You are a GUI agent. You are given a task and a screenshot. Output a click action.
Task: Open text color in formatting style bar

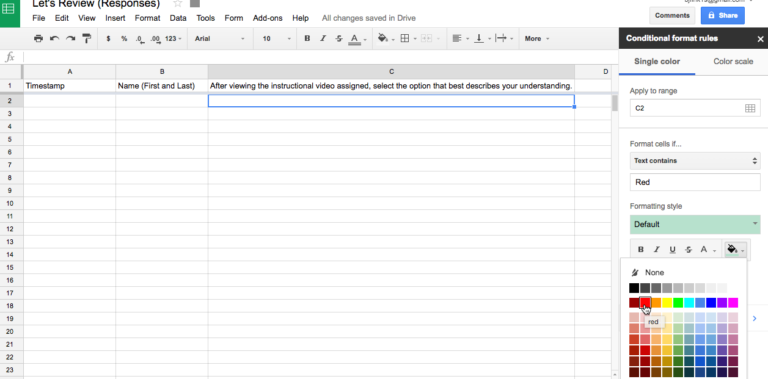(x=707, y=250)
